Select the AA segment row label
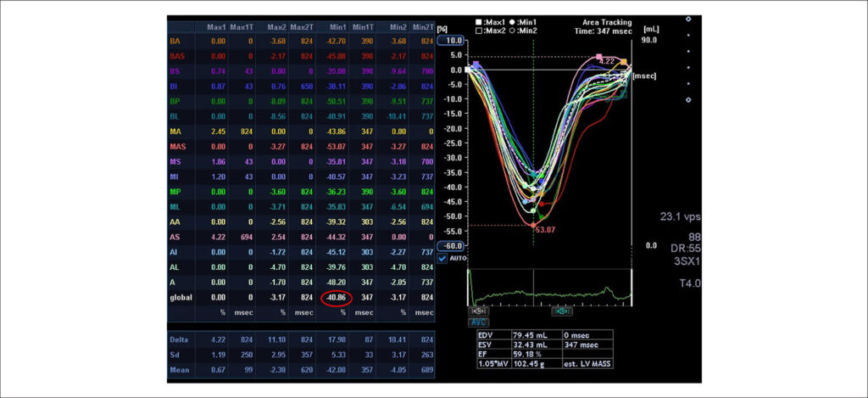 click(x=175, y=221)
